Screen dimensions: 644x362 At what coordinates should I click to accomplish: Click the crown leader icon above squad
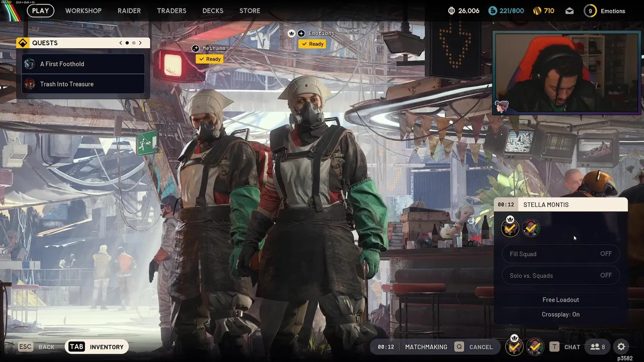(291, 33)
